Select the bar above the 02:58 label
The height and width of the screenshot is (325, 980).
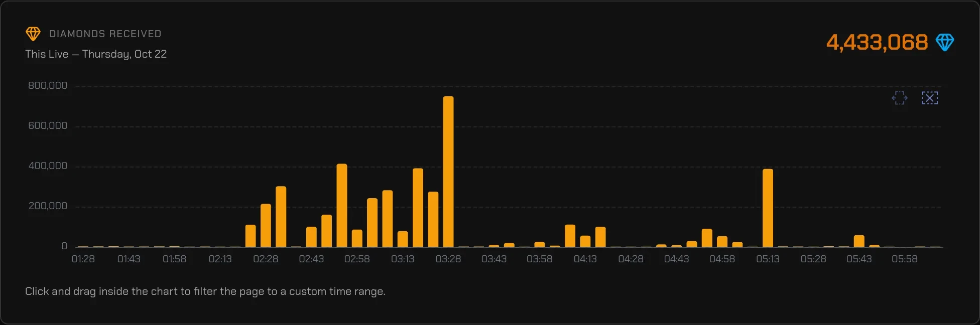coord(357,238)
